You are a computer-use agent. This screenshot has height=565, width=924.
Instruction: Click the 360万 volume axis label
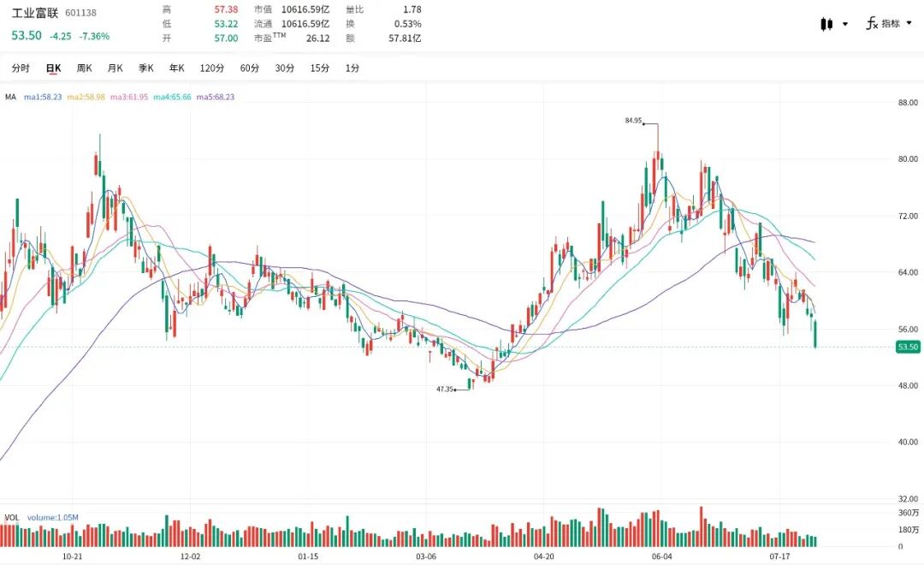tap(908, 513)
